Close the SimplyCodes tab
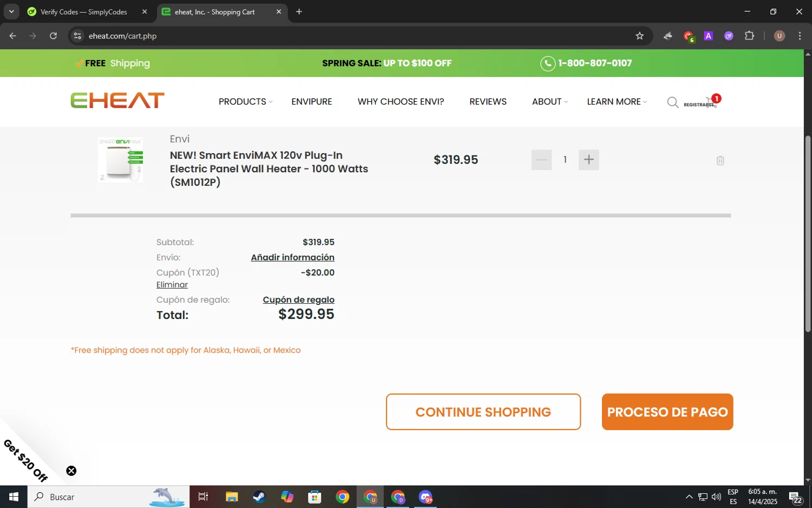 145,11
